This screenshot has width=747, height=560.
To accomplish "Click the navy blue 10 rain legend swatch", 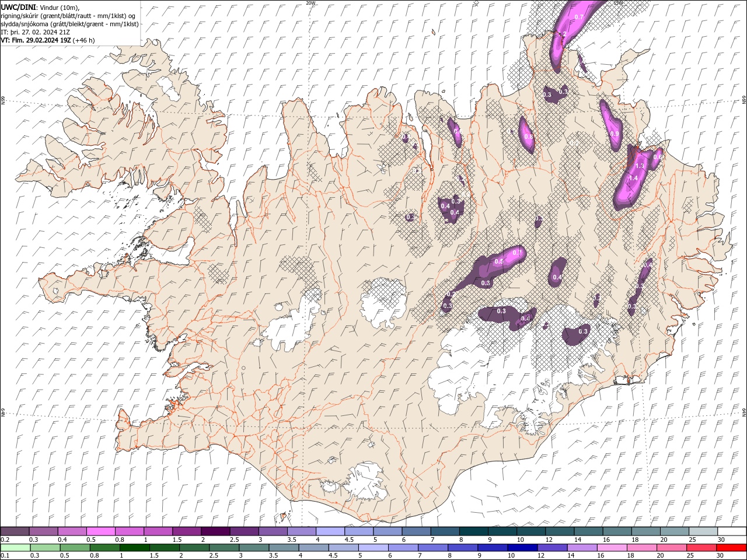I will (522, 548).
